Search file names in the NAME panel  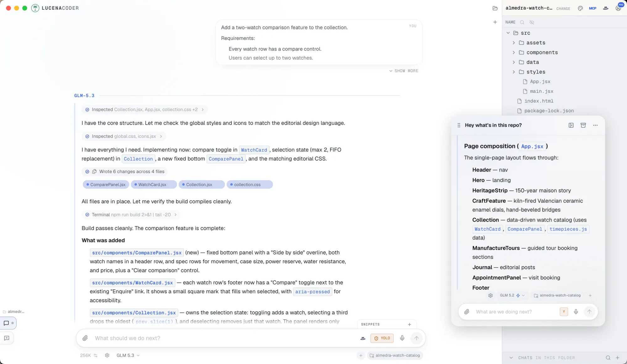pyautogui.click(x=522, y=22)
